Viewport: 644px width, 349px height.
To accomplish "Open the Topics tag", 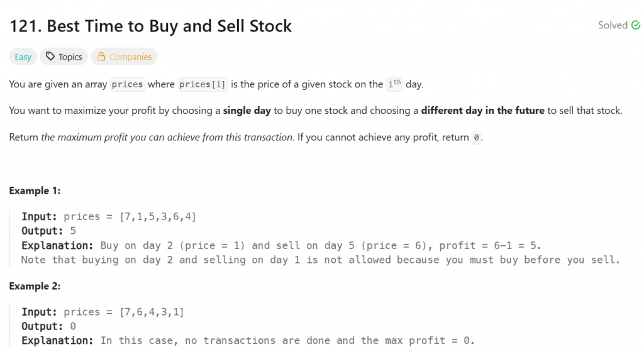I will 64,57.
